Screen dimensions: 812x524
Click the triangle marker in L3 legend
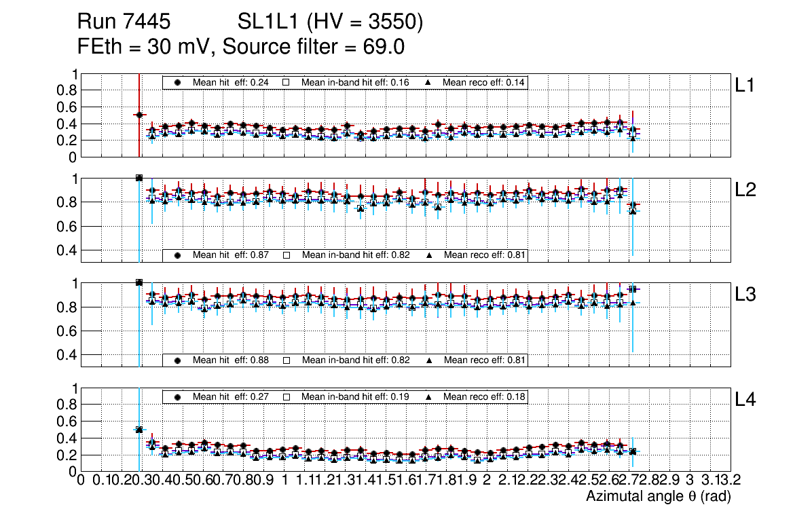[429, 360]
